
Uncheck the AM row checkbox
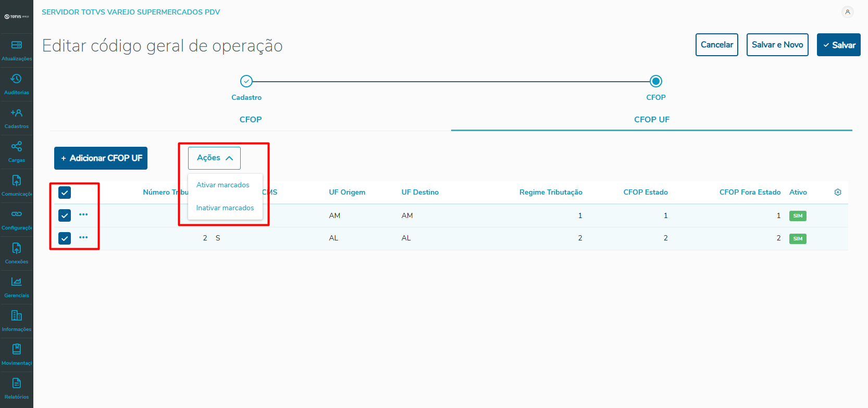tap(65, 215)
